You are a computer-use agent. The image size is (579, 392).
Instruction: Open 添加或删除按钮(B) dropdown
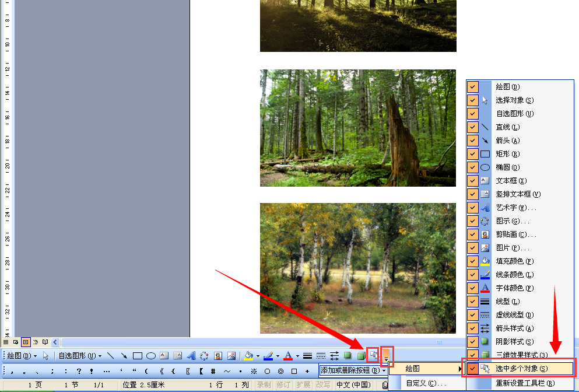353,370
